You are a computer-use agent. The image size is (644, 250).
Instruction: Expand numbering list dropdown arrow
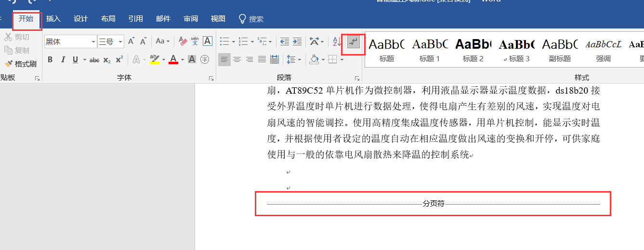[252, 42]
